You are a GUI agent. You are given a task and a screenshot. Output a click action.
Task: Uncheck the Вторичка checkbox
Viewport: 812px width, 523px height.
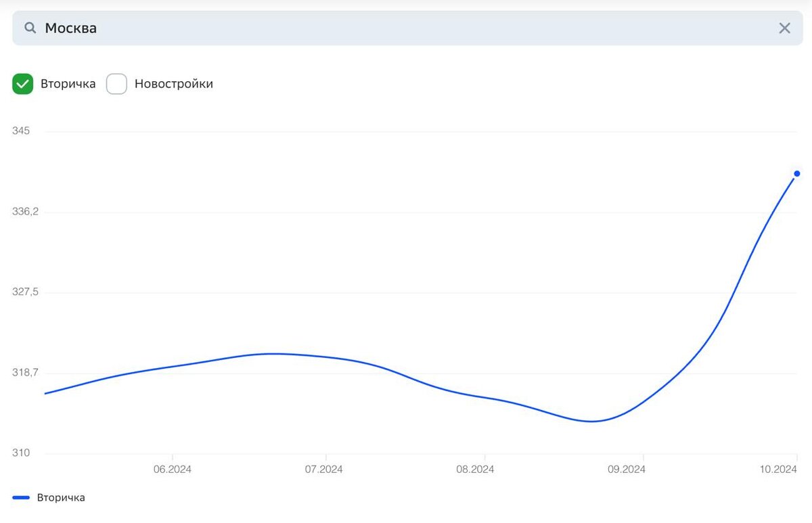click(x=23, y=84)
